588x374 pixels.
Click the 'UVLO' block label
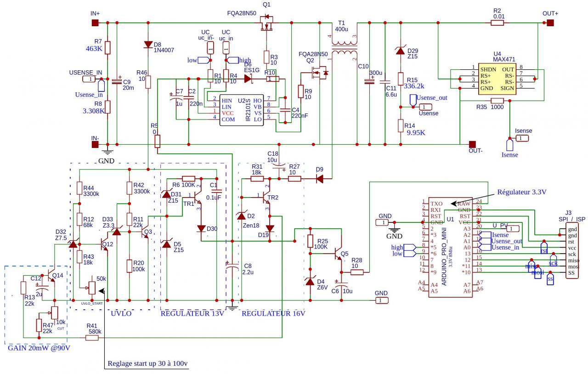click(121, 314)
